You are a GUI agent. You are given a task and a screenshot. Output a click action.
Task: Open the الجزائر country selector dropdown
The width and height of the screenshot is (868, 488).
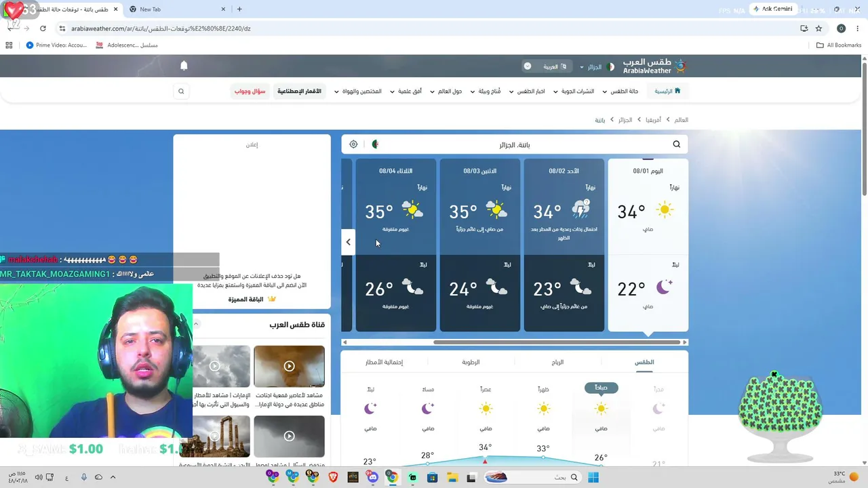[x=596, y=67]
